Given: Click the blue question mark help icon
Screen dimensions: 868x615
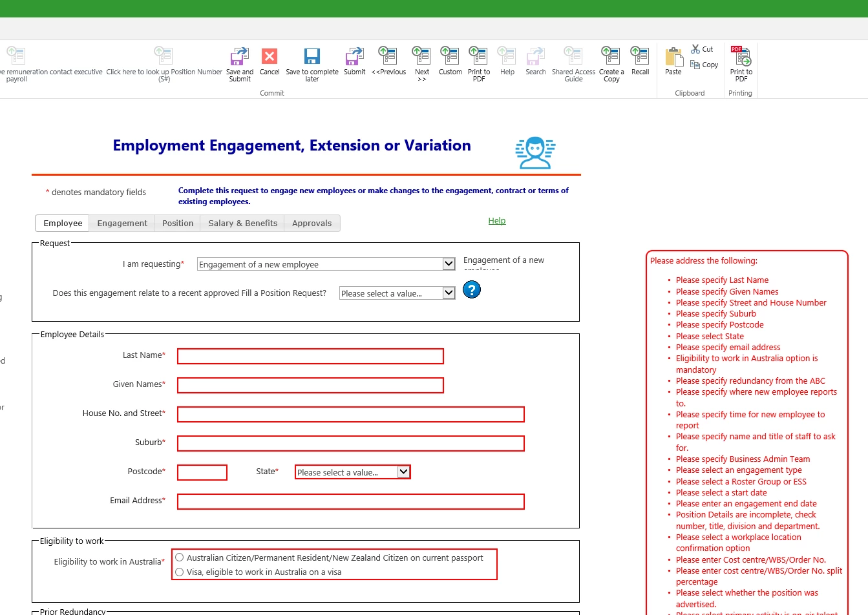Looking at the screenshot, I should (472, 290).
